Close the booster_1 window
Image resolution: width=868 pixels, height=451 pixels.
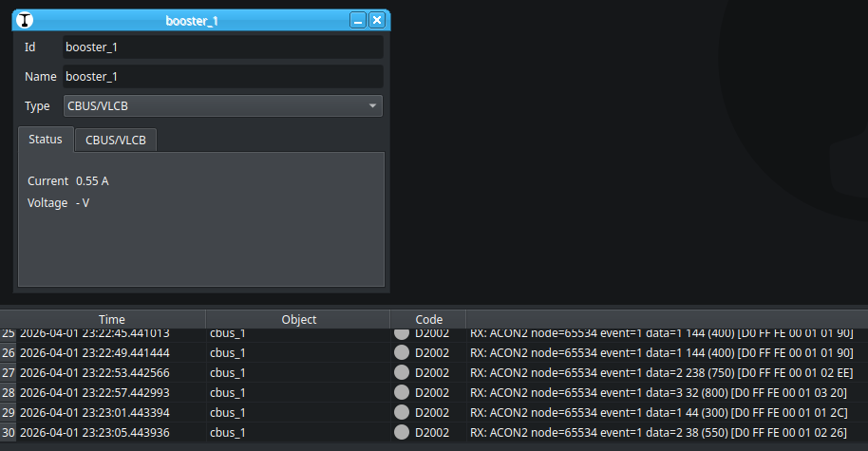pos(377,20)
